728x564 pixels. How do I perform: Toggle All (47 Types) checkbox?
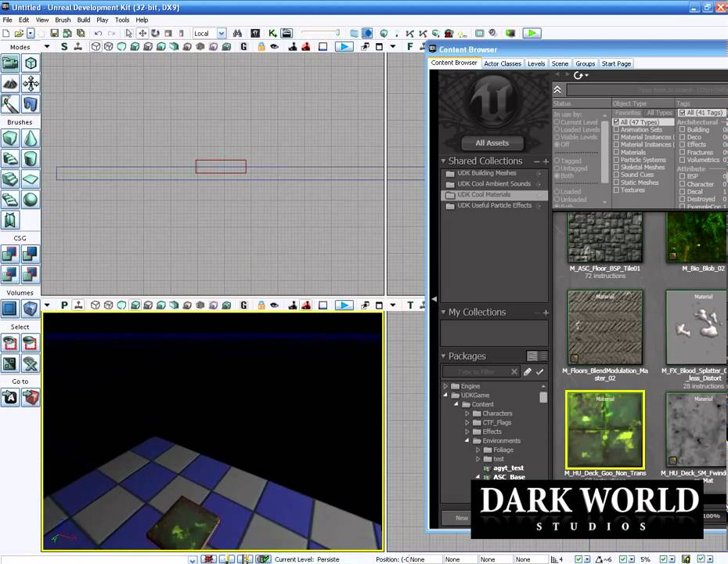point(616,122)
